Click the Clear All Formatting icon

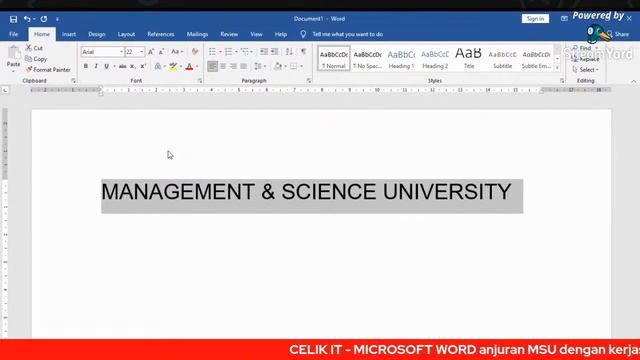point(195,52)
